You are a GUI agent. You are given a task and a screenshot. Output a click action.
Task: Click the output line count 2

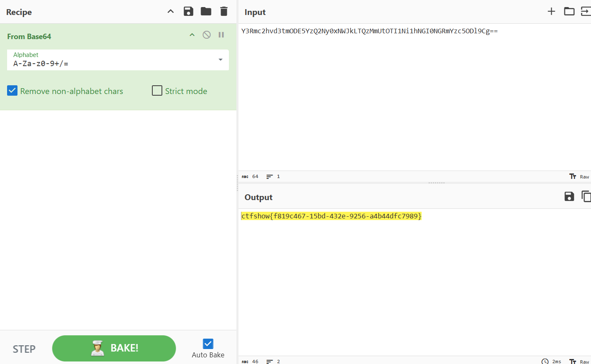coord(273,362)
